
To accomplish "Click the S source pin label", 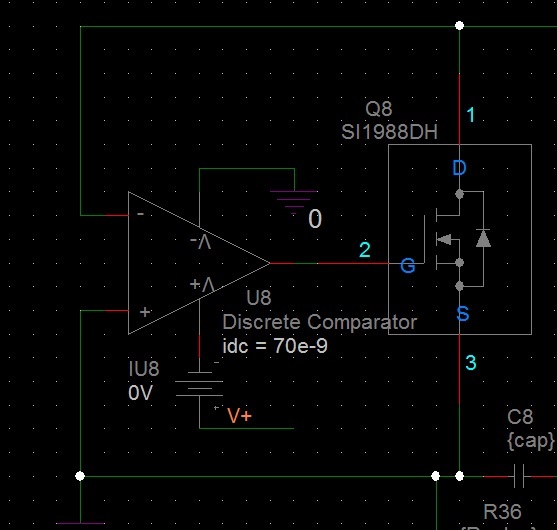I will point(463,314).
